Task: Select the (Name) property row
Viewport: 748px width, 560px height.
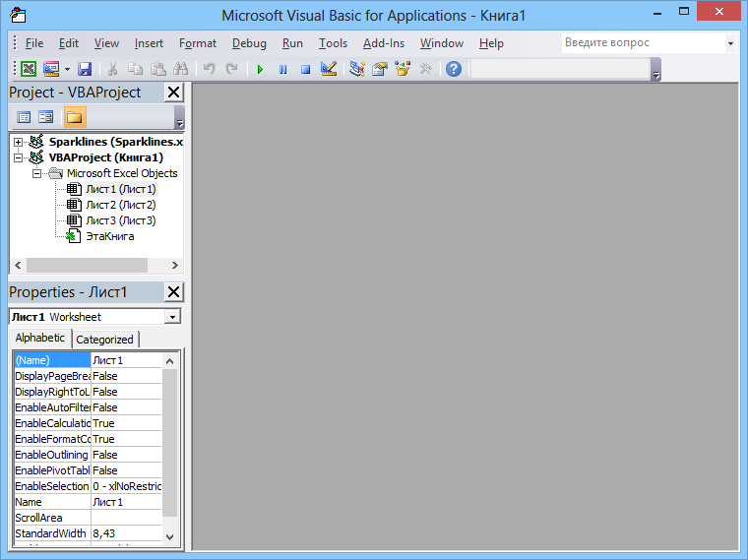Action: click(x=89, y=360)
